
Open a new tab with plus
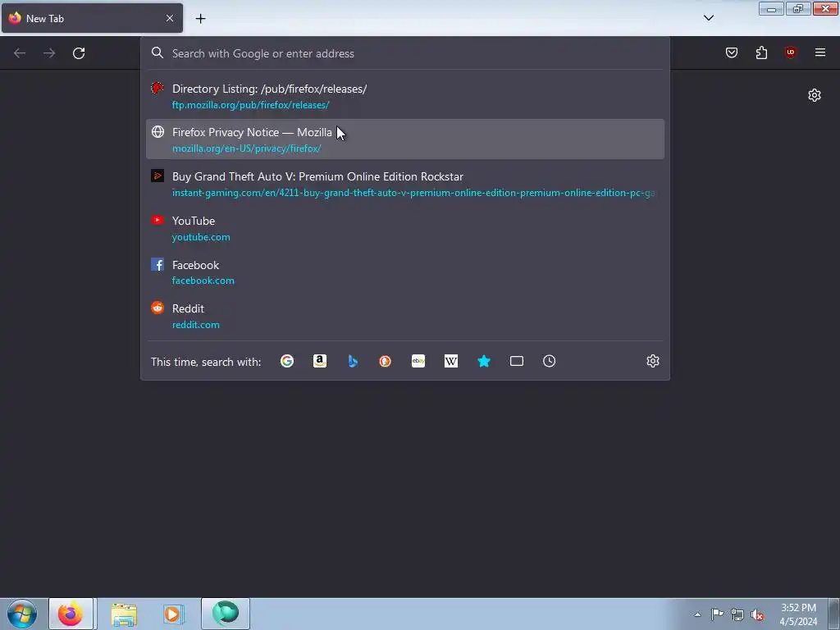(200, 19)
